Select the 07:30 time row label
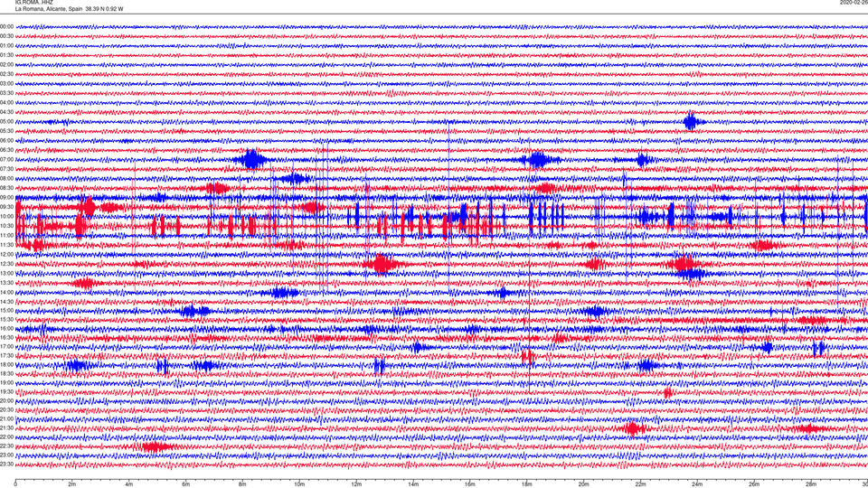Screen dimensions: 868x488 pyautogui.click(x=6, y=169)
